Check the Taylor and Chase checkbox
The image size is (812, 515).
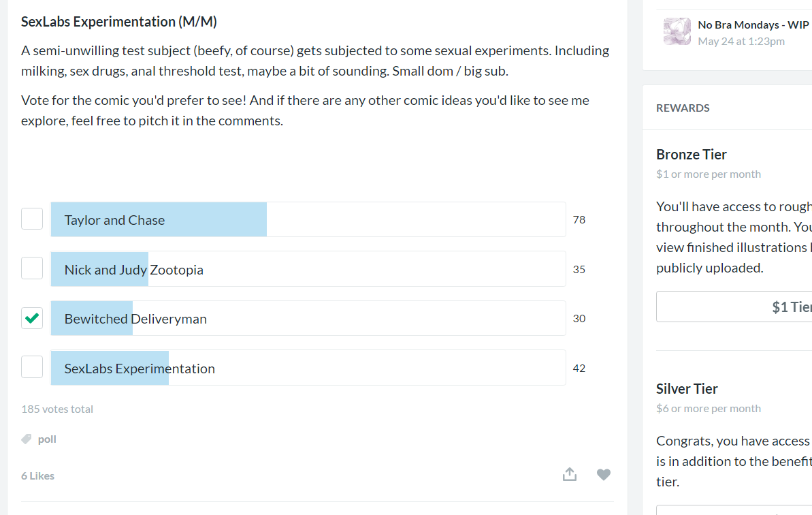32,219
